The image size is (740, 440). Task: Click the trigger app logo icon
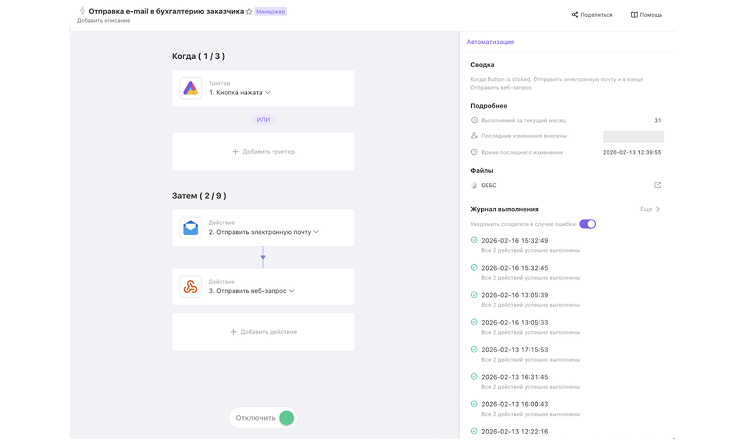coord(190,88)
